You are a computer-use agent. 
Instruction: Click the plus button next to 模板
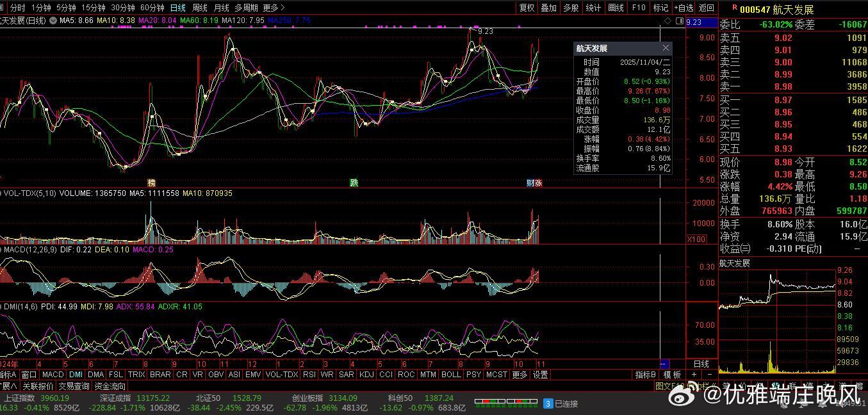(694, 375)
